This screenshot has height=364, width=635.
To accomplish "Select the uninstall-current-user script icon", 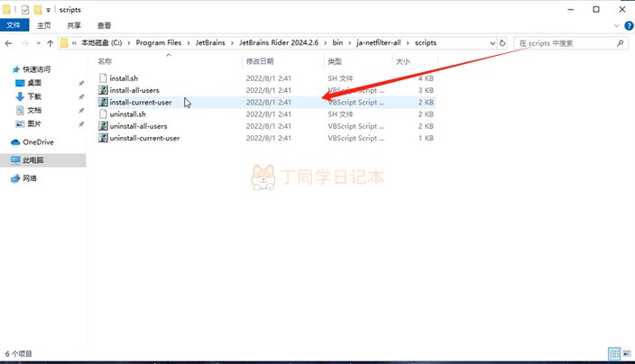I will tap(103, 138).
